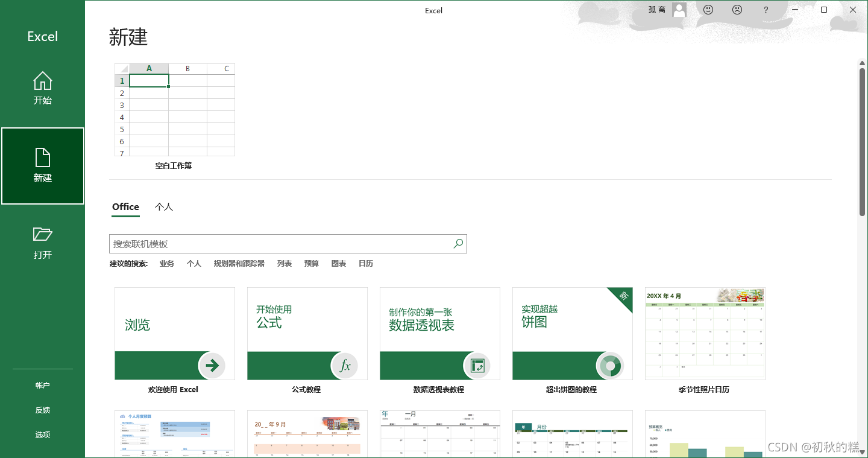Maximize the Excel window
The image size is (868, 458).
[x=824, y=10]
